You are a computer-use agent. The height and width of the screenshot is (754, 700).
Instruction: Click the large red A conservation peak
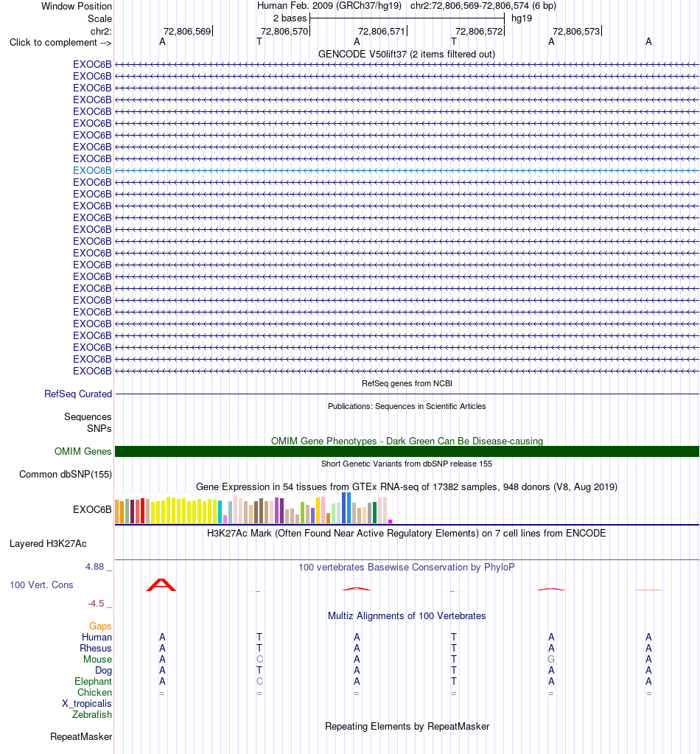pos(161,584)
